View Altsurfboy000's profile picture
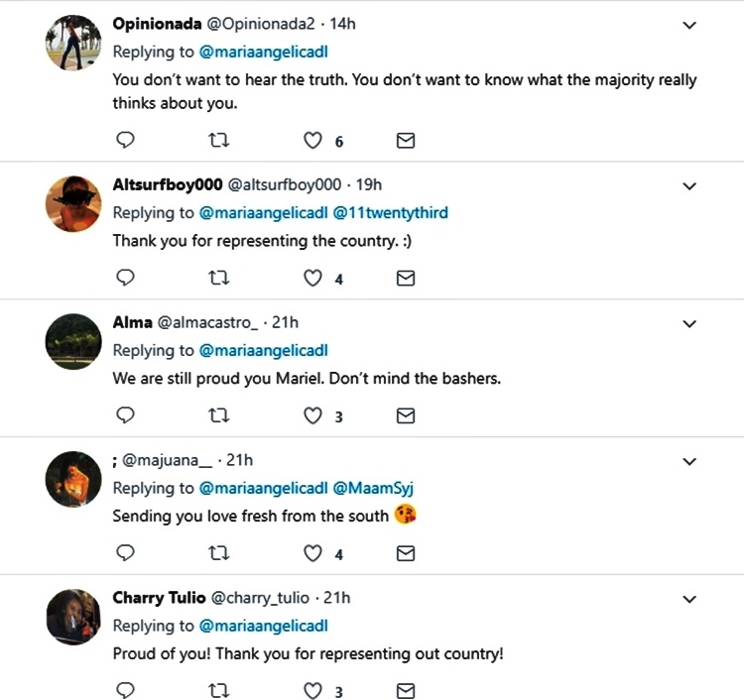 [x=75, y=205]
